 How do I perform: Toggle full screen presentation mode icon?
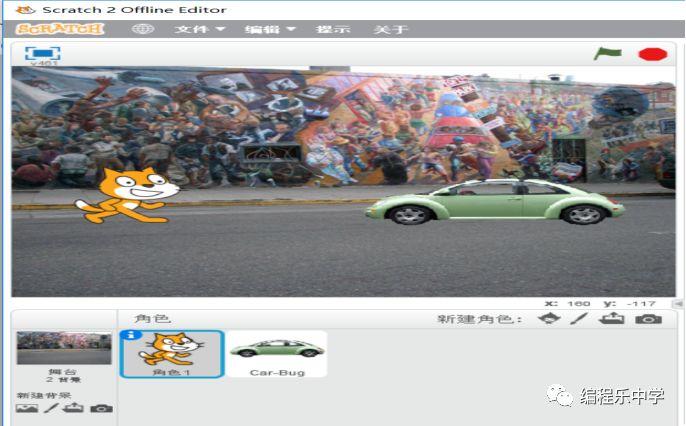pos(43,53)
